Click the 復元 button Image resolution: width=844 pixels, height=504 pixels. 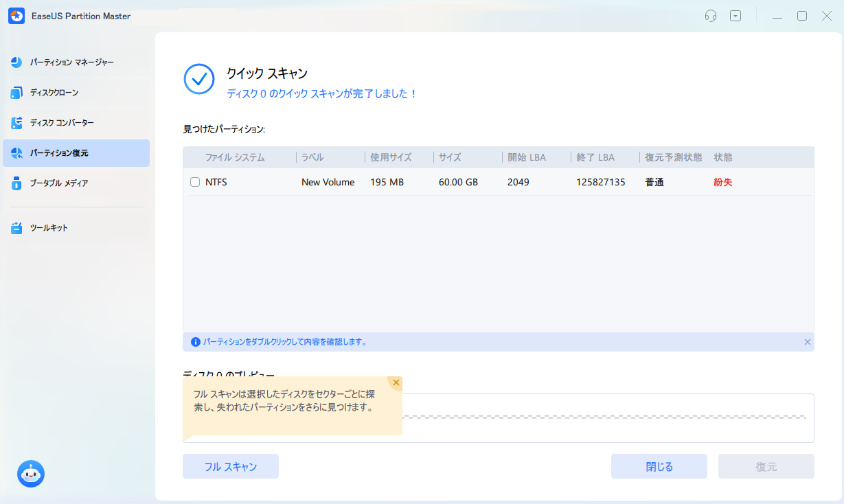point(766,466)
